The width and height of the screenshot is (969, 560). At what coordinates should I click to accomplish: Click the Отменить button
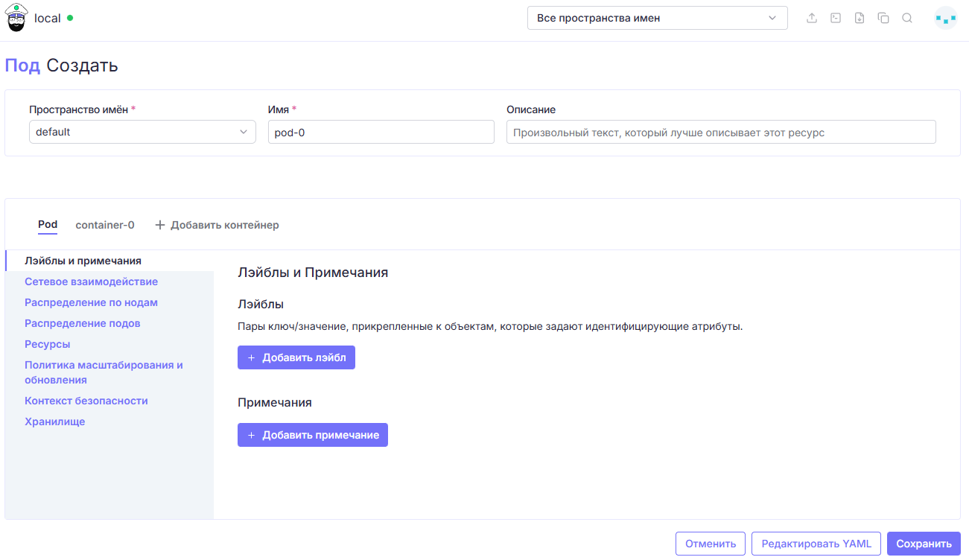[711, 544]
